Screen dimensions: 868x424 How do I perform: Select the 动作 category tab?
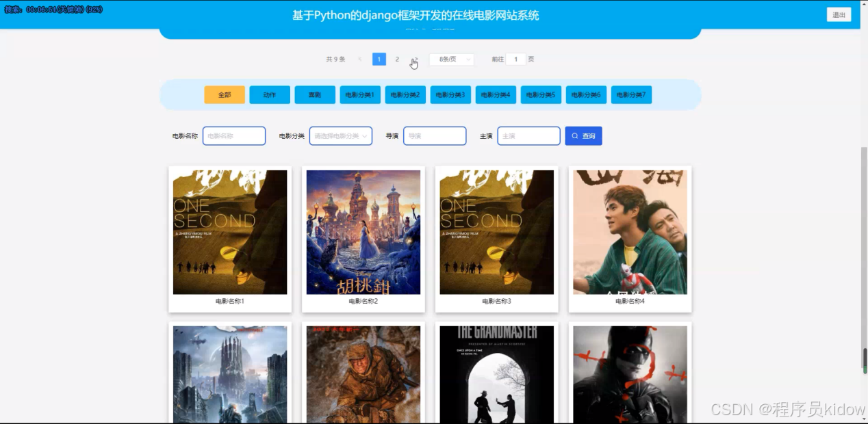pyautogui.click(x=270, y=95)
